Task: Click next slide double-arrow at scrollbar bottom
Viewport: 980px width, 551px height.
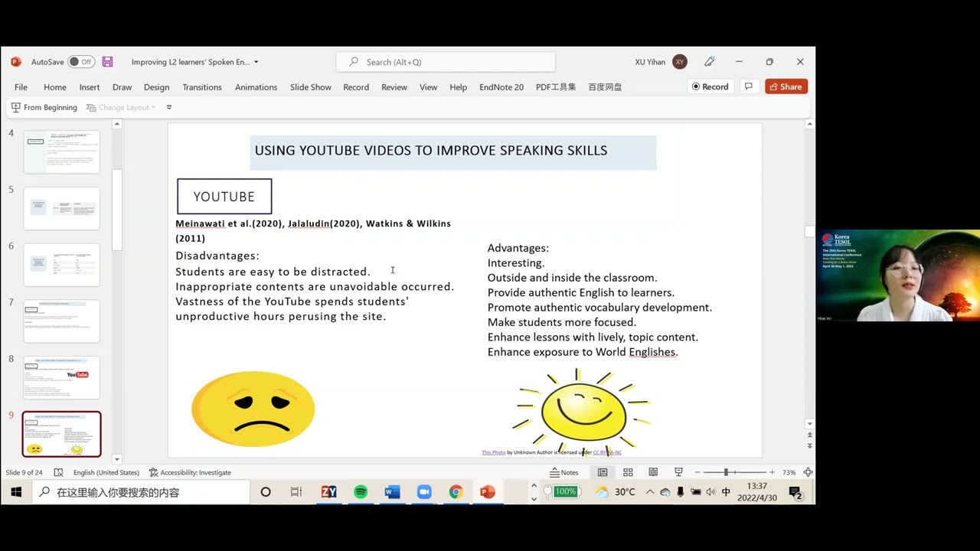Action: click(x=809, y=445)
